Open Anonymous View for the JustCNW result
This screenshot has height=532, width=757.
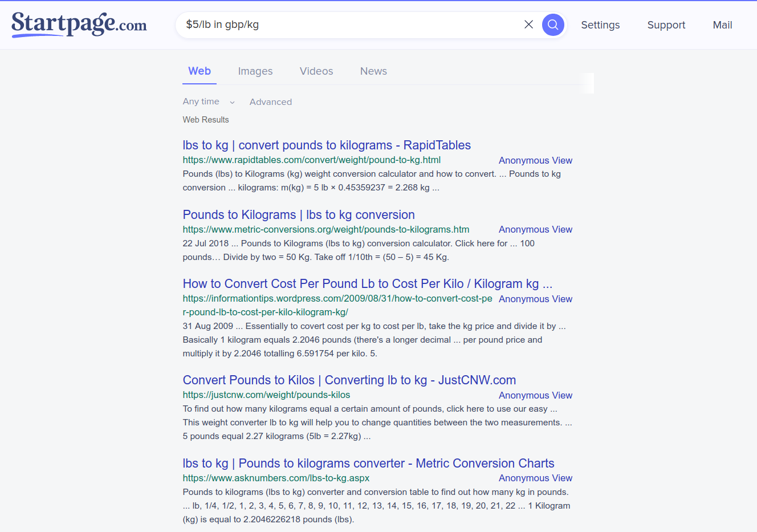[535, 396]
